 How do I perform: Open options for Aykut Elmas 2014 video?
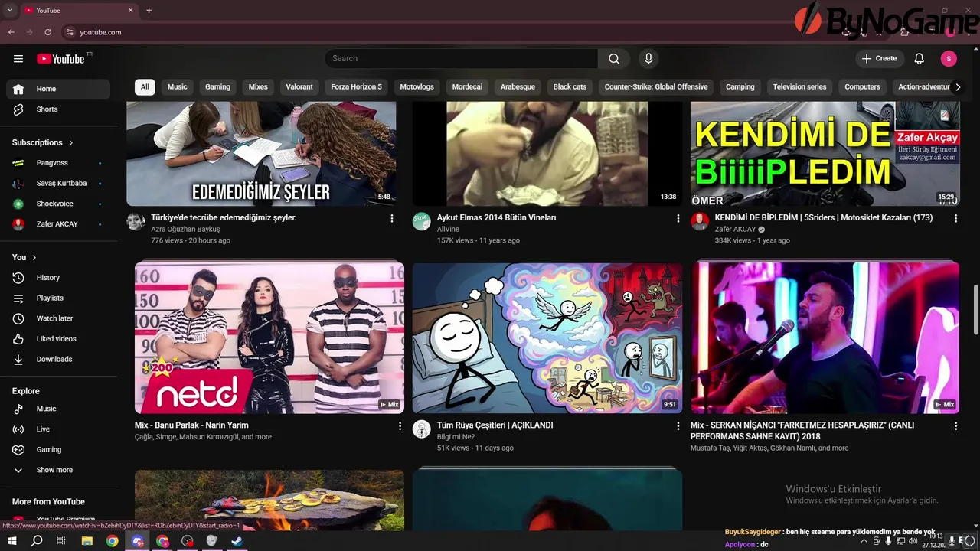click(x=678, y=218)
